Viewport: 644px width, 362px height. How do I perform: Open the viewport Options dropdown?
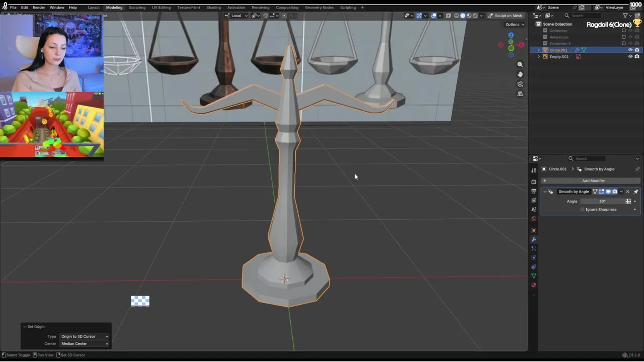pos(515,25)
